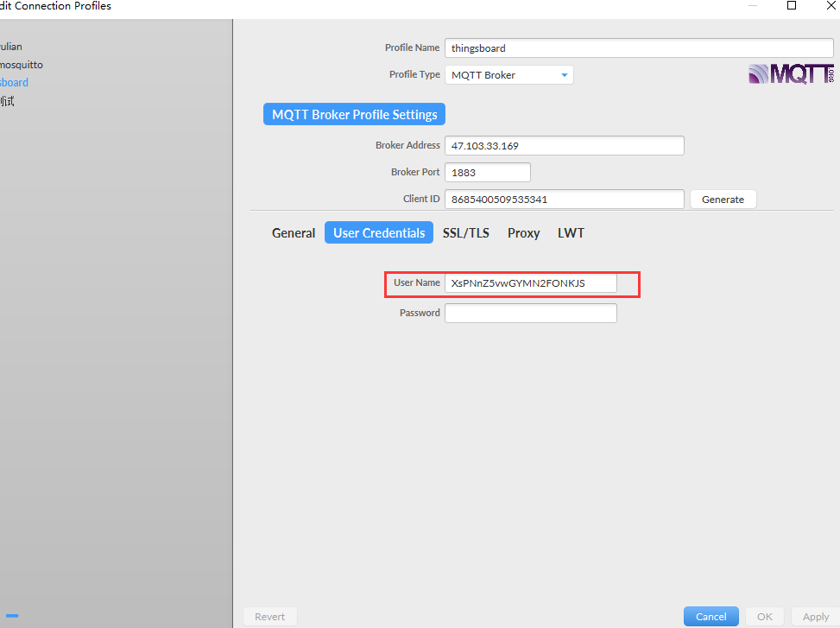Click the Profile Name field
The height and width of the screenshot is (628, 840).
point(639,48)
